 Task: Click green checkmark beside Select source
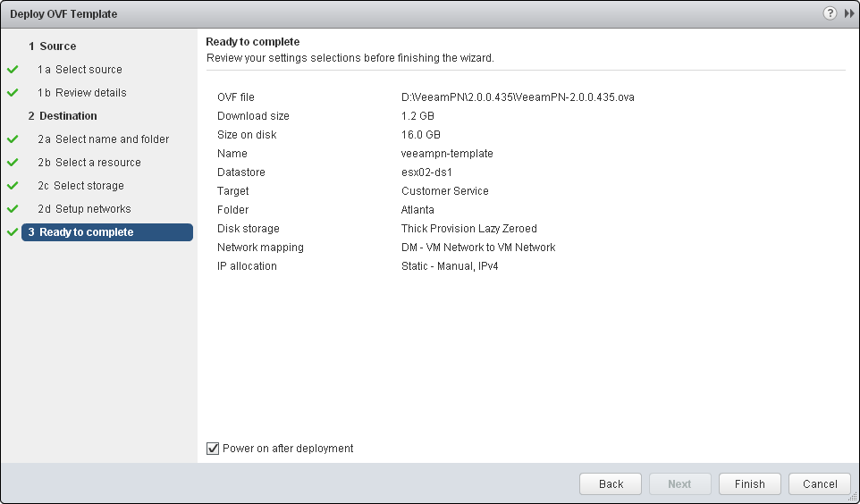coord(13,70)
